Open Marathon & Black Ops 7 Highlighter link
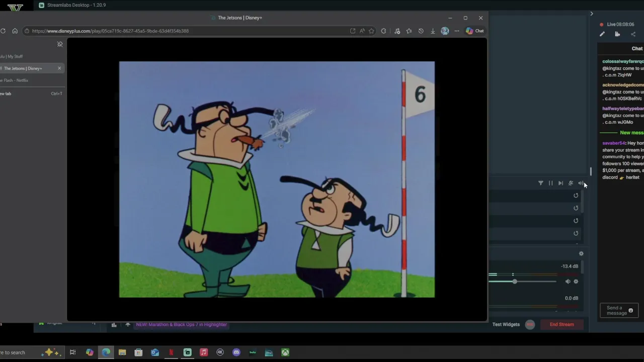 click(x=181, y=324)
